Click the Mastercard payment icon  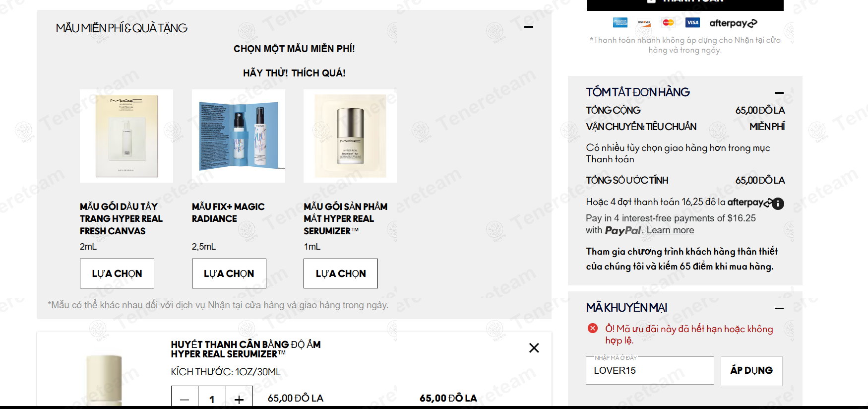[668, 22]
